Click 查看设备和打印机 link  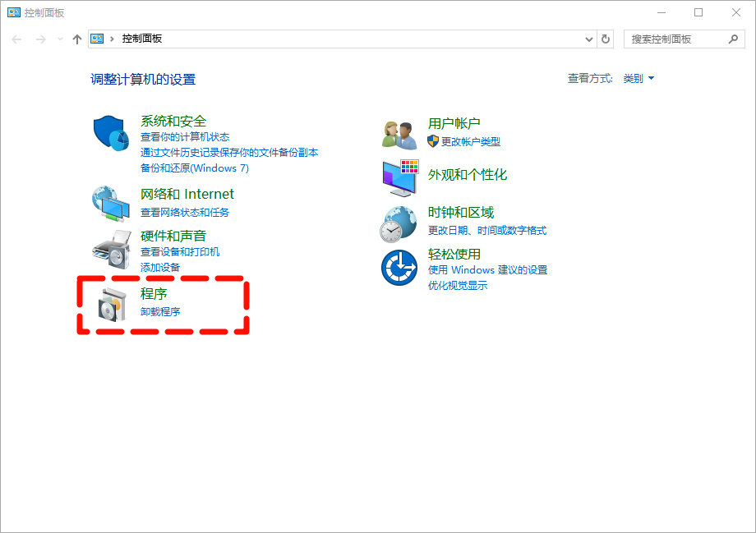[180, 251]
